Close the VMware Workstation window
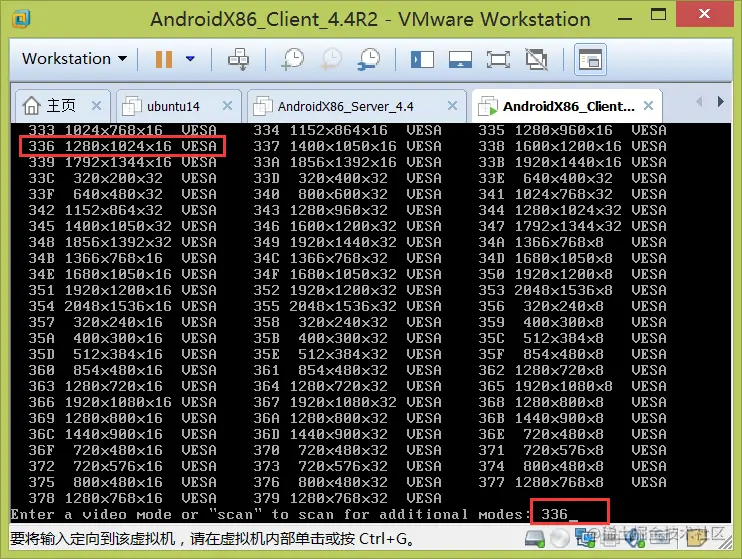The width and height of the screenshot is (742, 559). pyautogui.click(x=704, y=14)
